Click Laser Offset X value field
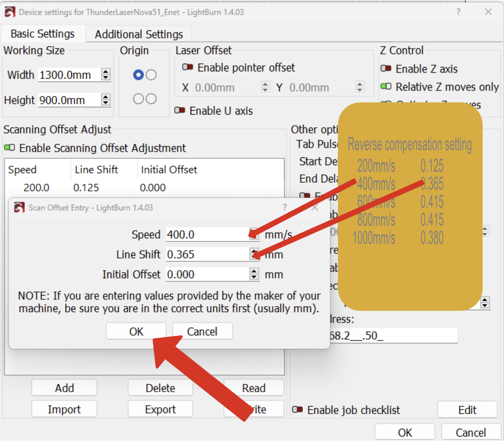 (227, 88)
